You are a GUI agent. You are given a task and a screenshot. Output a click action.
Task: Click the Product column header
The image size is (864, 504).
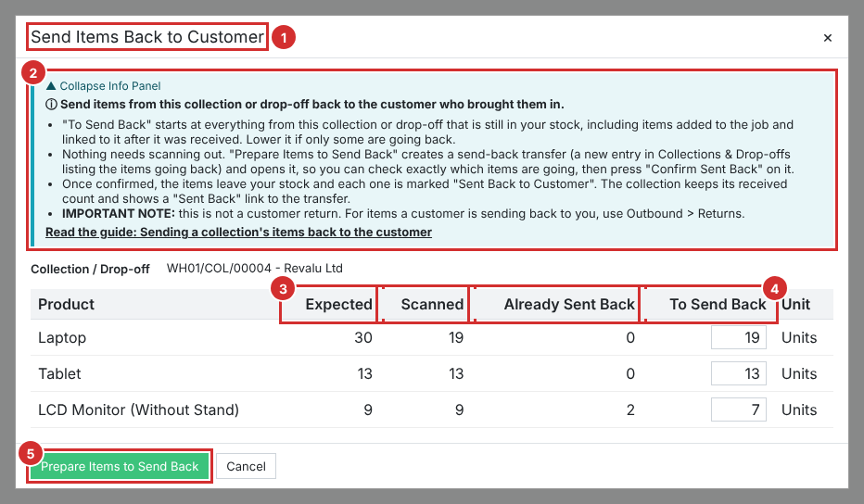point(66,305)
